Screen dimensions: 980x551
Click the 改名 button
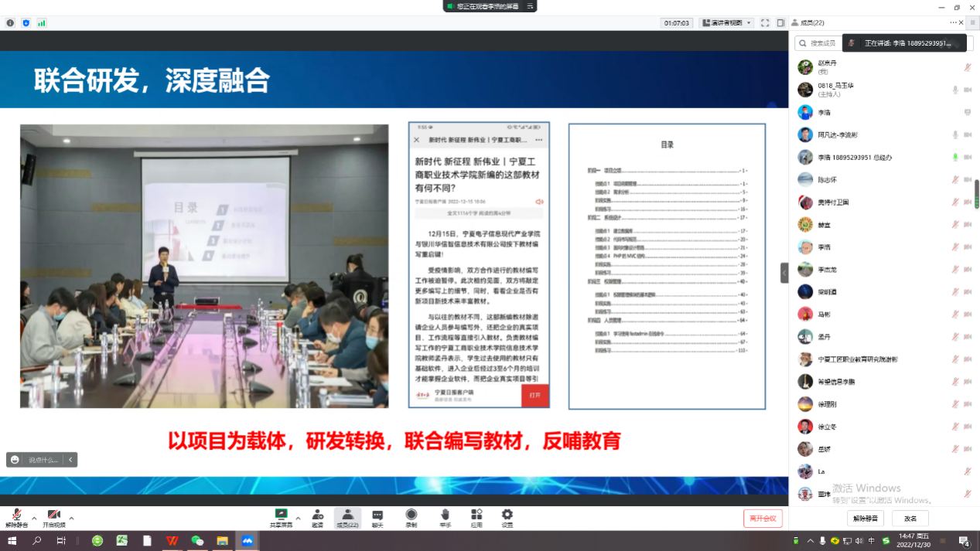tap(910, 519)
